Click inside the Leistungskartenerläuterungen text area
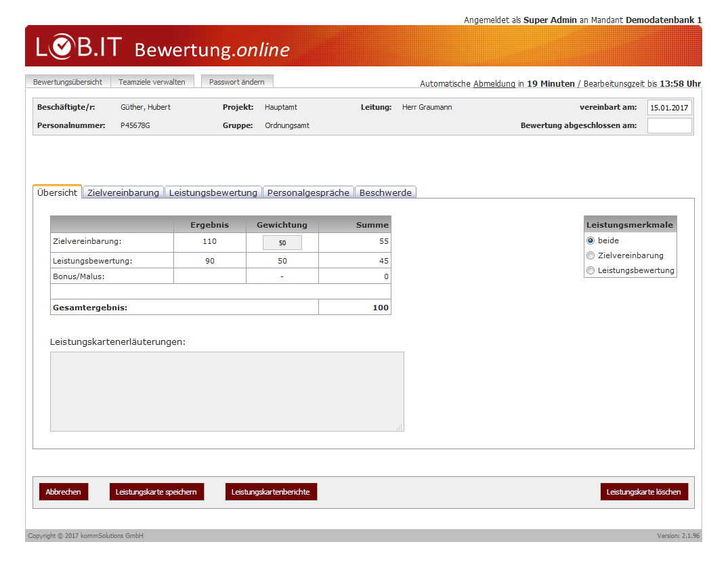728x561 pixels. (227, 392)
